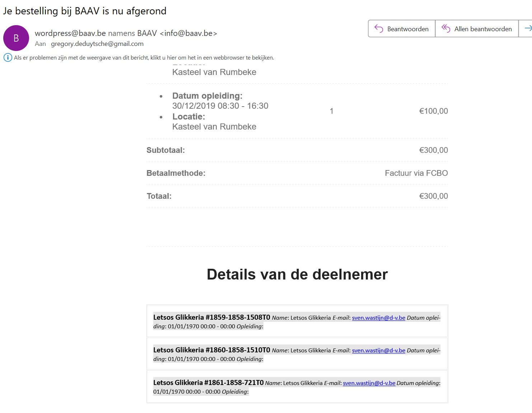The image size is (532, 413).
Task: Click the purple B sender avatar
Action: (16, 38)
